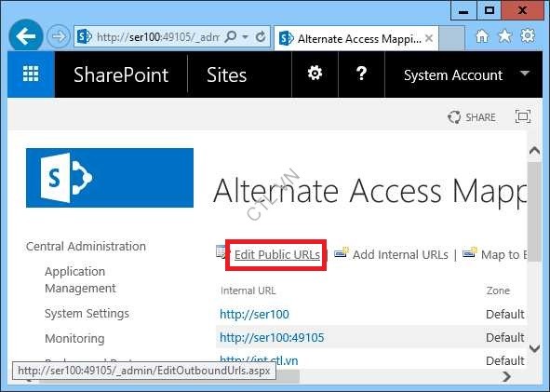Open the Sites link in the suite bar
The height and width of the screenshot is (392, 550).
pyautogui.click(x=226, y=74)
